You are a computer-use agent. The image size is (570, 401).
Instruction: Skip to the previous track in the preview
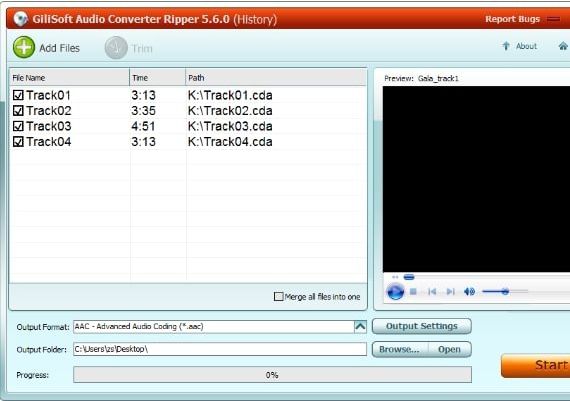click(x=432, y=292)
